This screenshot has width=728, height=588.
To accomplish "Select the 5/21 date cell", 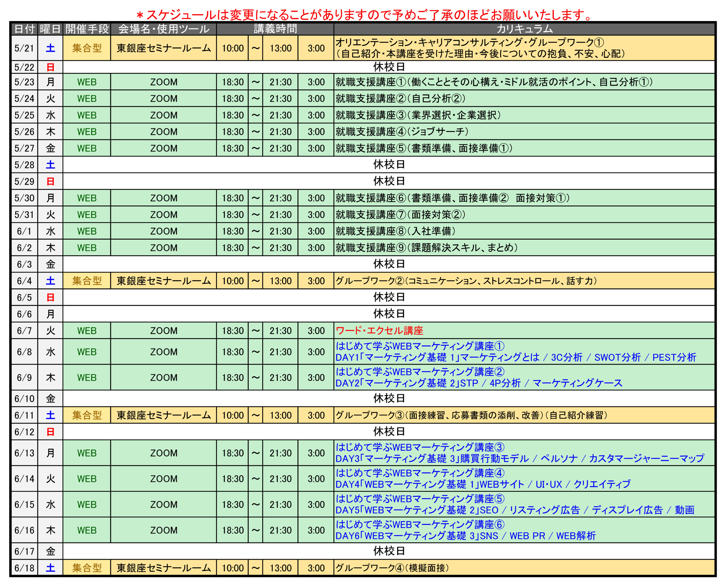I will (24, 48).
